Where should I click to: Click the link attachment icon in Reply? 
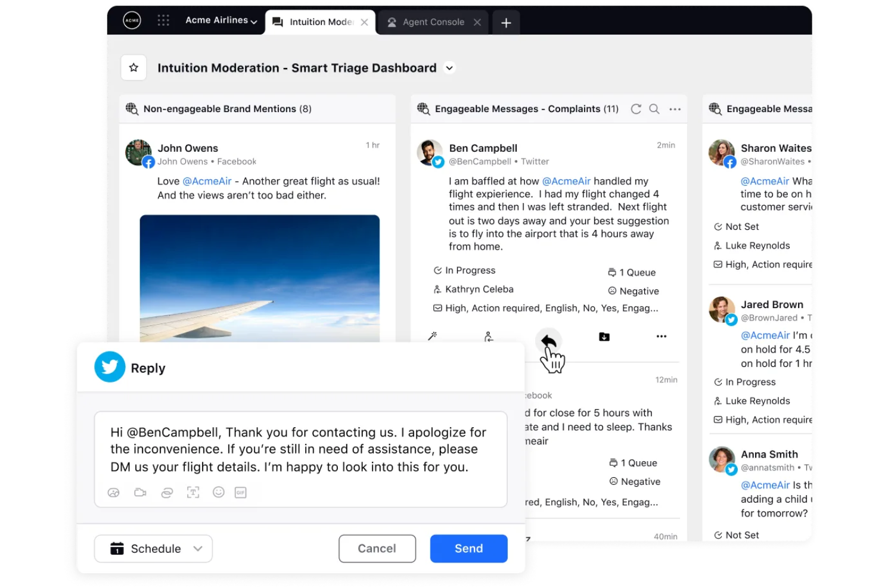(x=167, y=492)
